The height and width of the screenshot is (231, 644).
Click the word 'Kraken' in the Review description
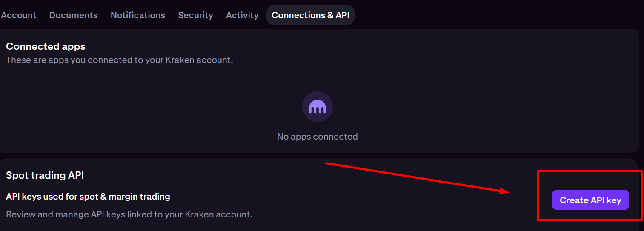[x=200, y=214]
